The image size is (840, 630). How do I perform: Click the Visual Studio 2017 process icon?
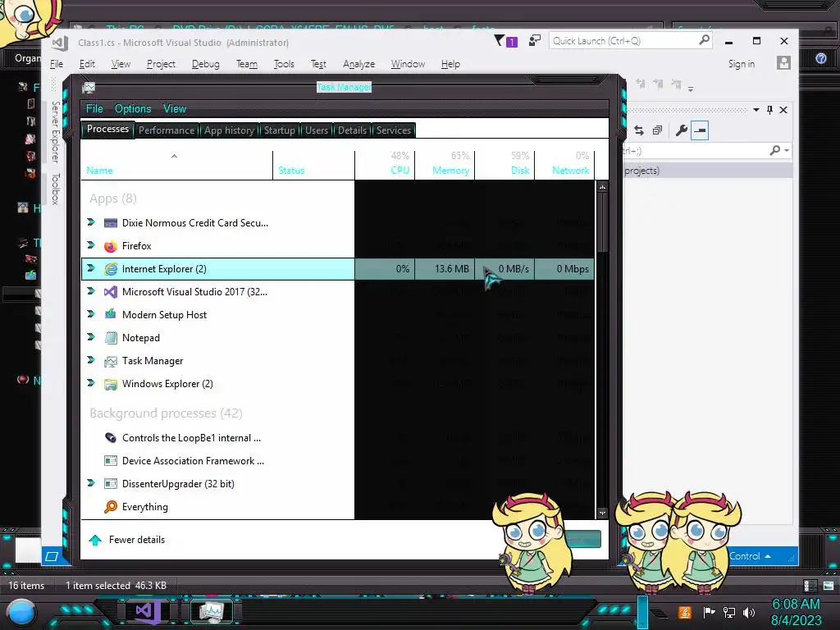pos(111,292)
